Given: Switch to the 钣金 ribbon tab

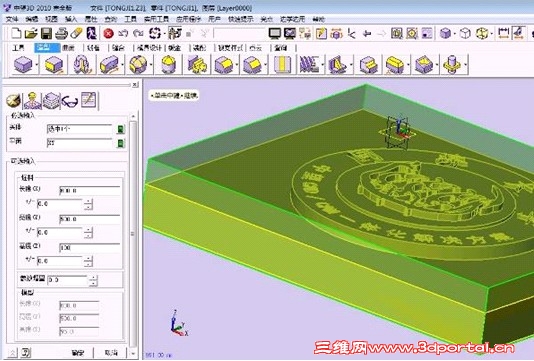Looking at the screenshot, I should pos(175,48).
